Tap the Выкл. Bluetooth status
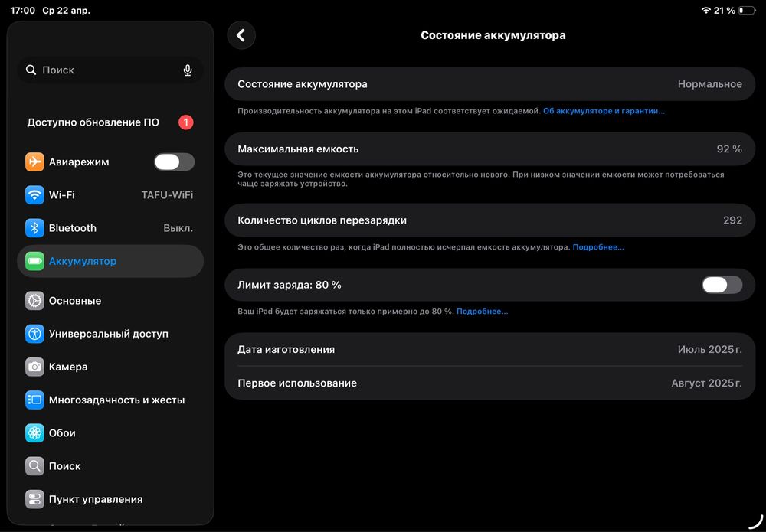766x532 pixels. pos(178,228)
